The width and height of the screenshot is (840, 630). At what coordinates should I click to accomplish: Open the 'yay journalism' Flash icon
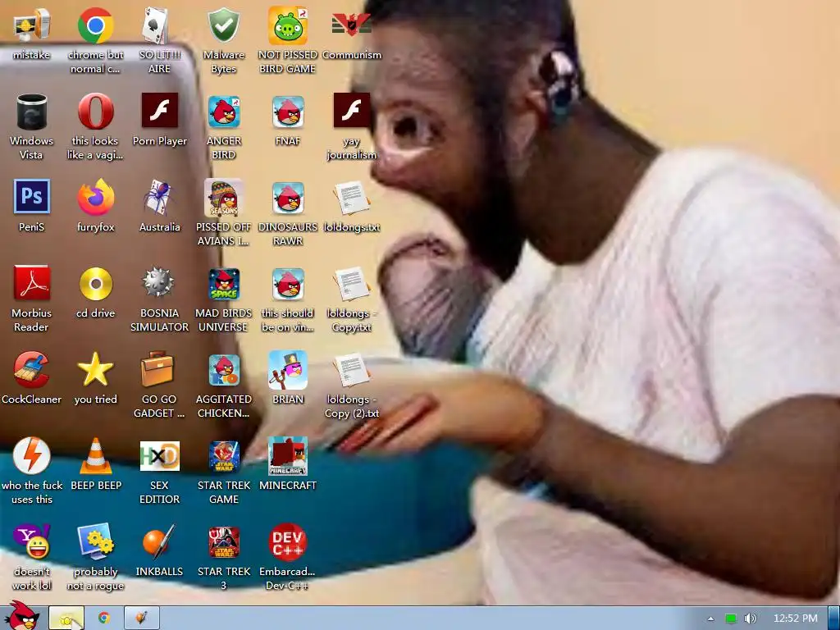pyautogui.click(x=351, y=111)
